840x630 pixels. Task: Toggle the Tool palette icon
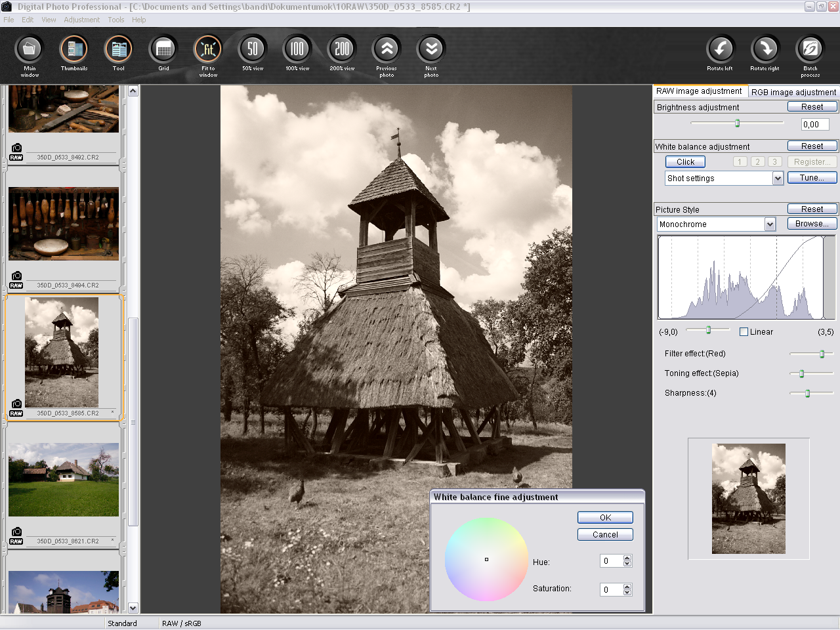[x=119, y=49]
